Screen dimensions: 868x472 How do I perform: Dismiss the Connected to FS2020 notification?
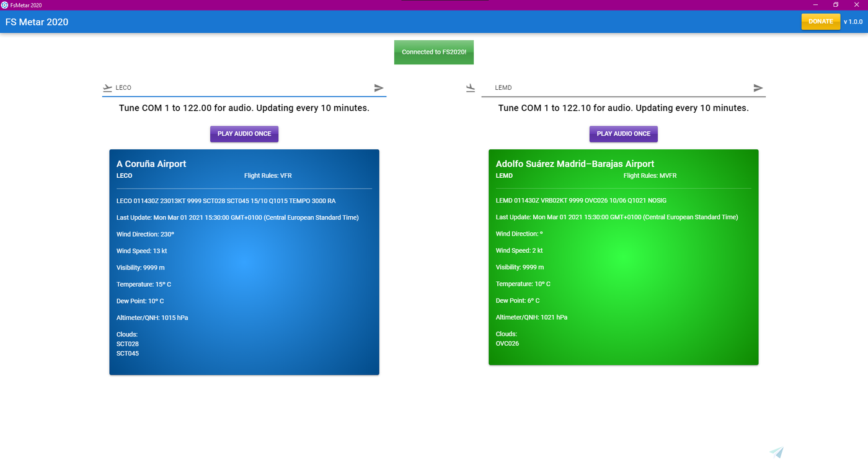point(434,52)
